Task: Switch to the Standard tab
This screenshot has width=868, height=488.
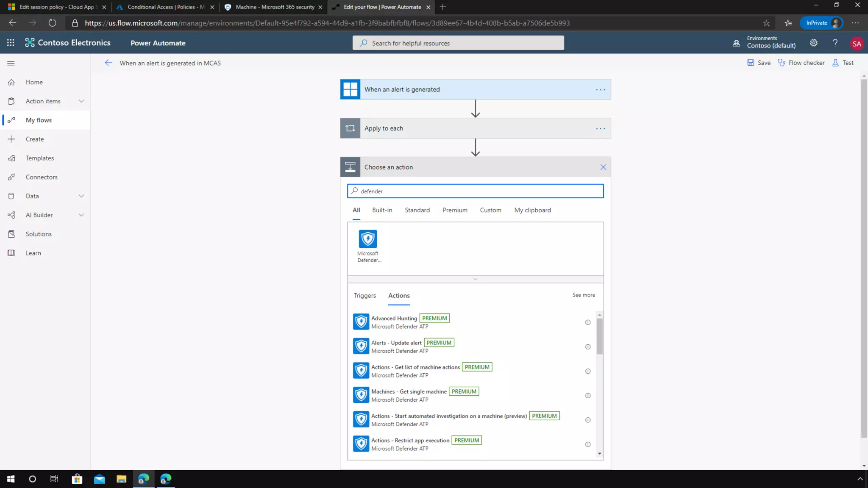Action: (417, 210)
